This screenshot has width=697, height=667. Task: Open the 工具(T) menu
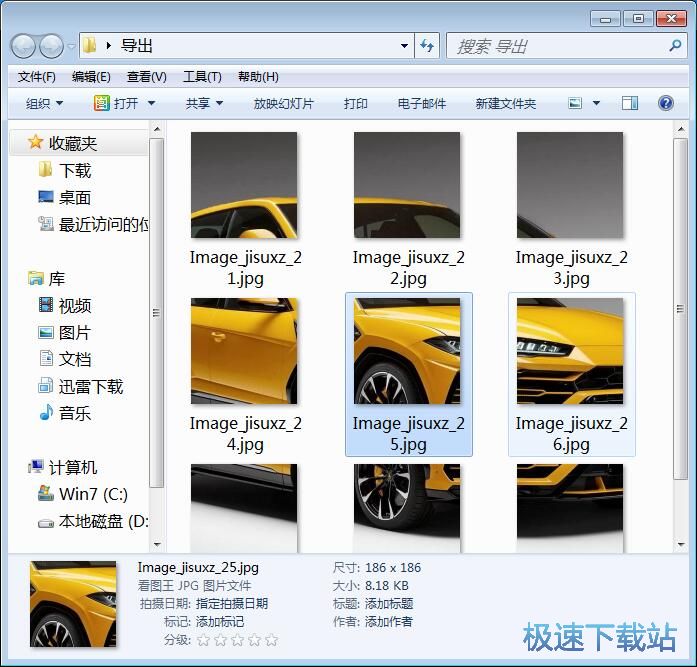pyautogui.click(x=201, y=77)
